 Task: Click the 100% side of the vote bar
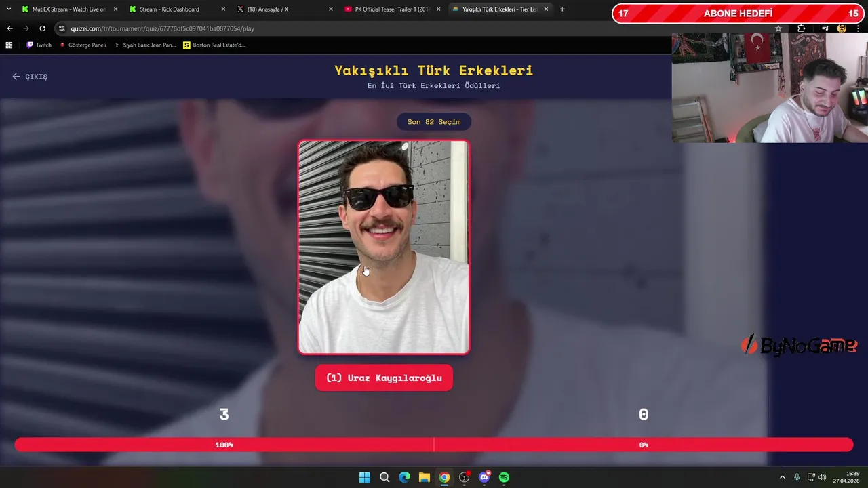pos(224,445)
